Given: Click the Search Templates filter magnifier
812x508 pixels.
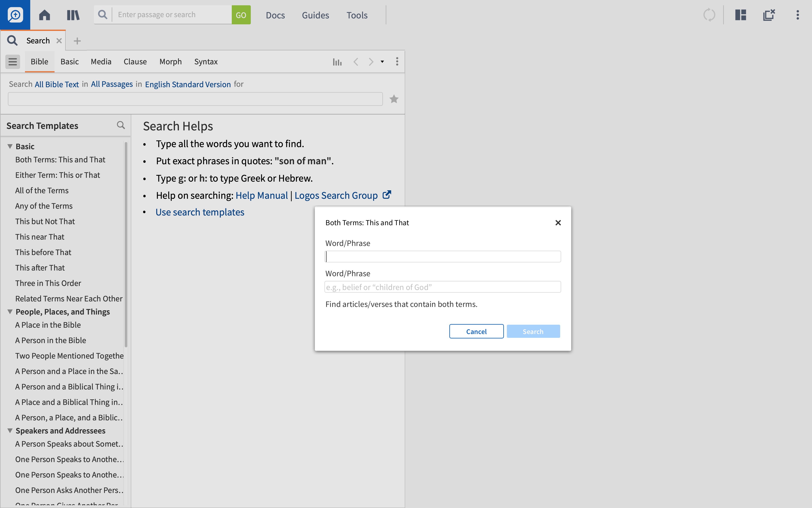Looking at the screenshot, I should (x=121, y=125).
